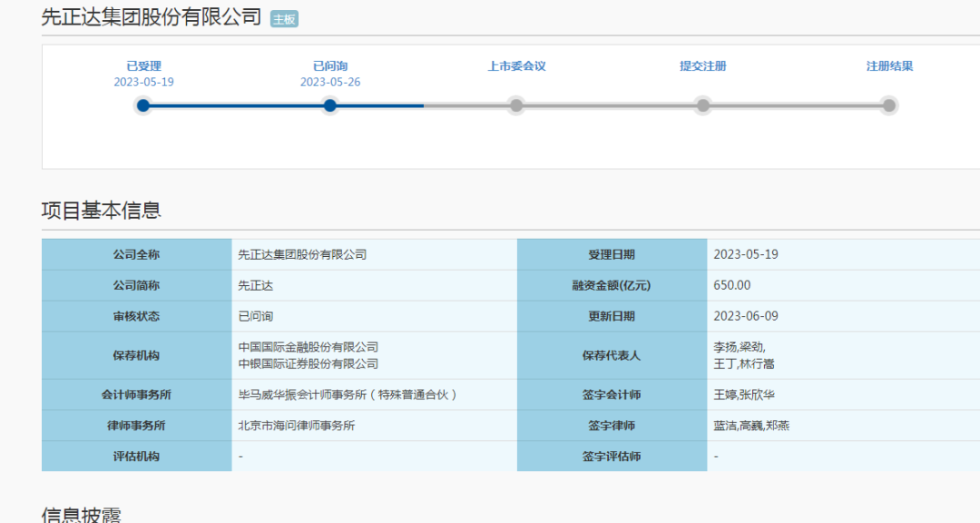This screenshot has height=523, width=980.
Task: Click the 公司简称 header cell
Action: coord(136,285)
